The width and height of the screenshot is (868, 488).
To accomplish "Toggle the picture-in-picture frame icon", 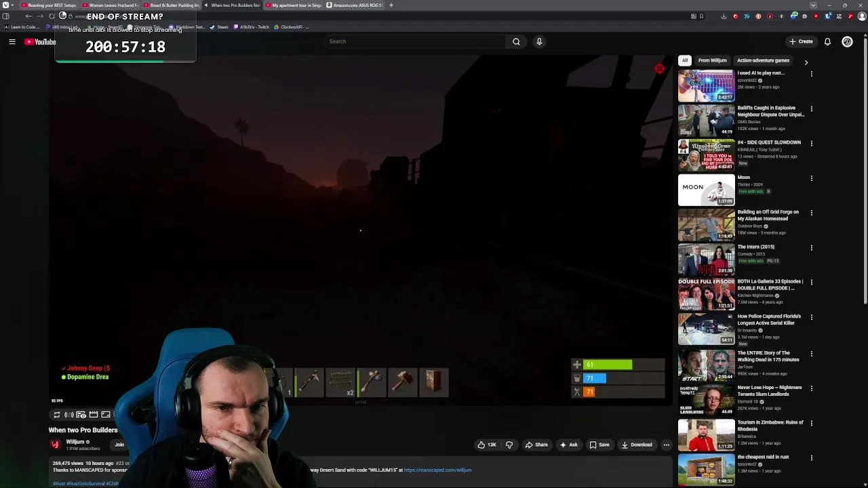I will [106, 415].
